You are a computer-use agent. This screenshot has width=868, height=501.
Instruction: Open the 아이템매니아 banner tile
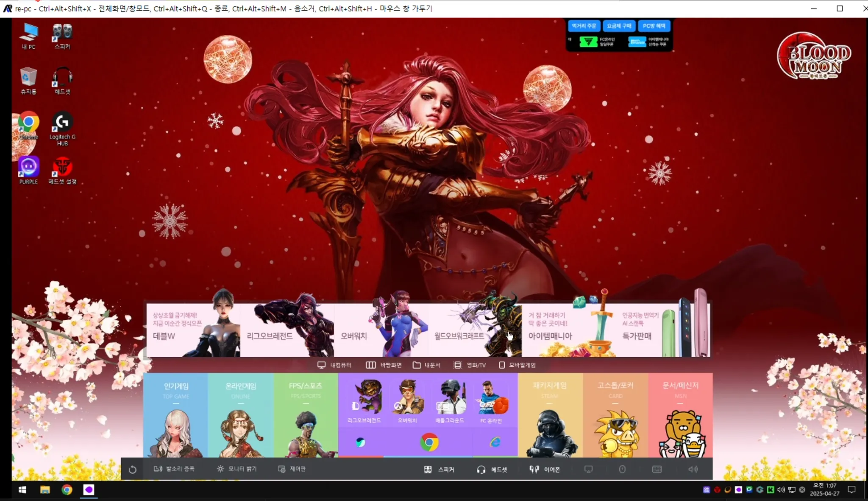tap(569, 330)
